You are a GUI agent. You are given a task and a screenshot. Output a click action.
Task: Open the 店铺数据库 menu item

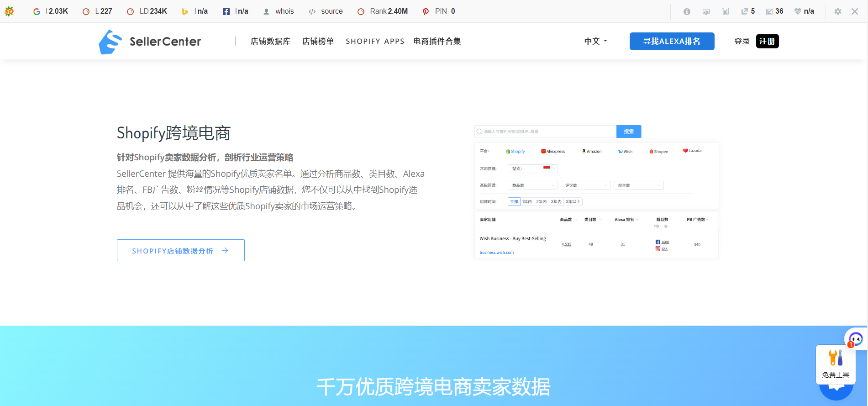point(270,41)
